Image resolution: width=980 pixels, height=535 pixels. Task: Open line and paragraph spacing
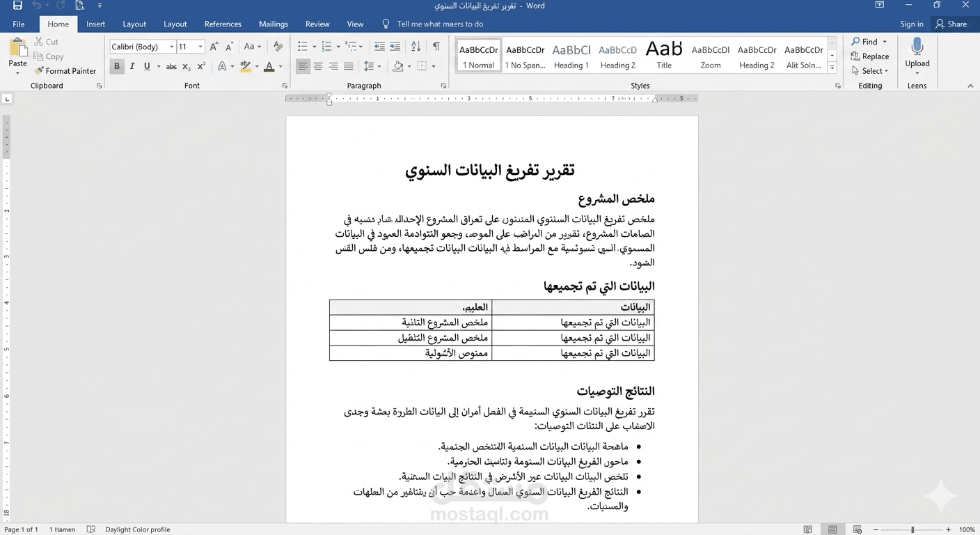(x=370, y=67)
